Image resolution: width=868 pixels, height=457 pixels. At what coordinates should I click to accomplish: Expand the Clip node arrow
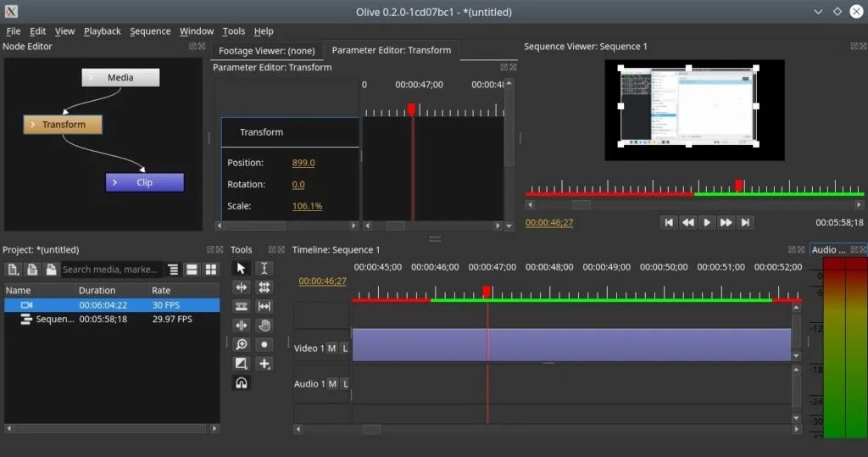coord(115,182)
